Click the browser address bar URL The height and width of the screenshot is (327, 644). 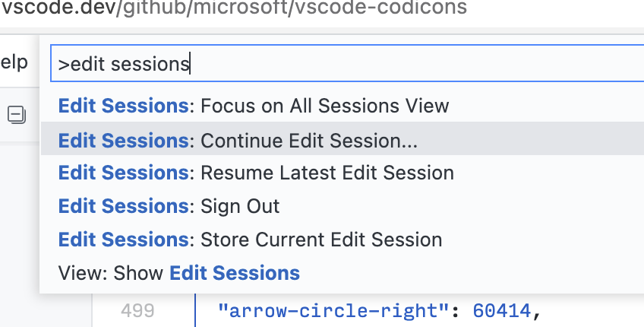pos(234,8)
